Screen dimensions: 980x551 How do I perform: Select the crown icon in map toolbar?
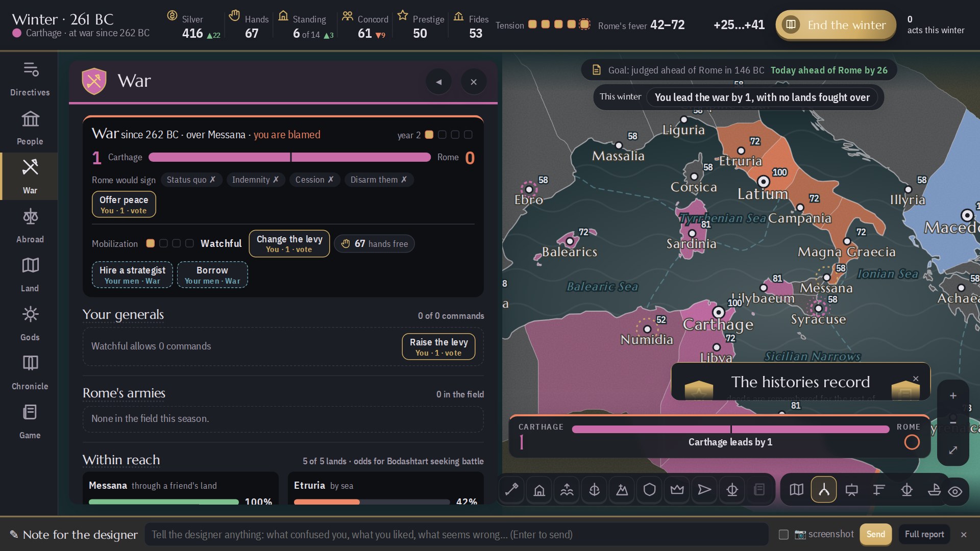coord(677,490)
